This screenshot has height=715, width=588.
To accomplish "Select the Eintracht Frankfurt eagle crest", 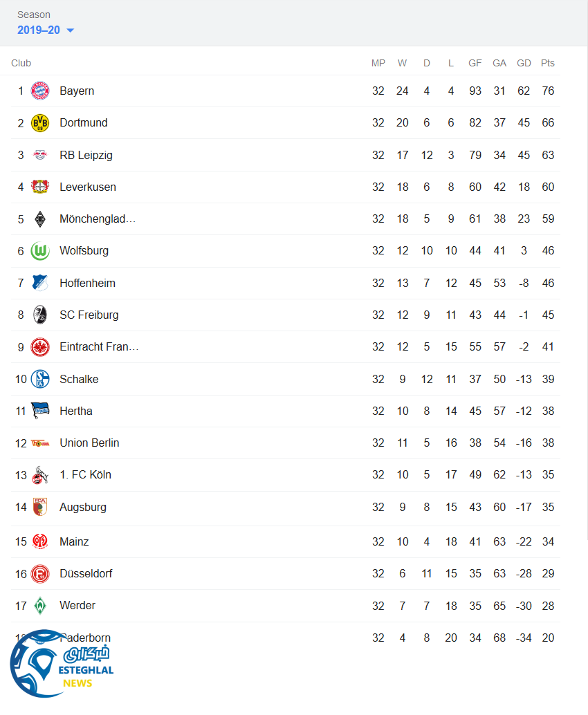I will click(x=40, y=346).
